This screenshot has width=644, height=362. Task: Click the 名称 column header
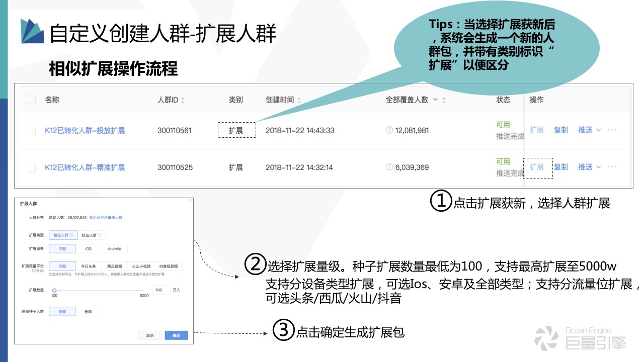point(52,100)
